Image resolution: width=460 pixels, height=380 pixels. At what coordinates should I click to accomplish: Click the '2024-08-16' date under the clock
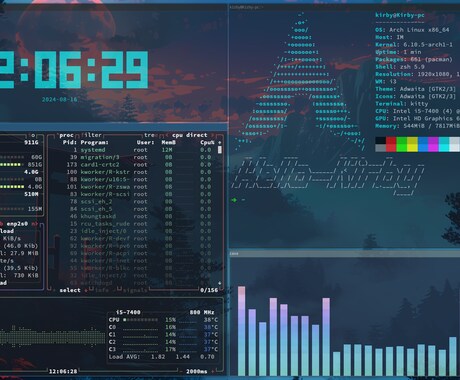59,99
